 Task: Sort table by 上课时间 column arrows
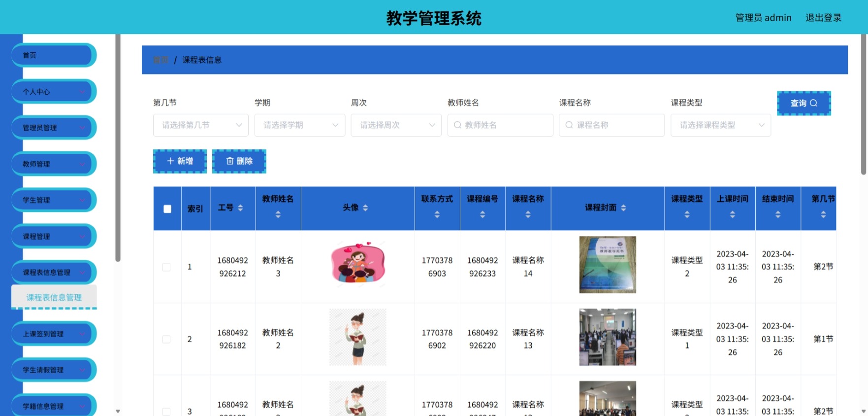coord(732,214)
